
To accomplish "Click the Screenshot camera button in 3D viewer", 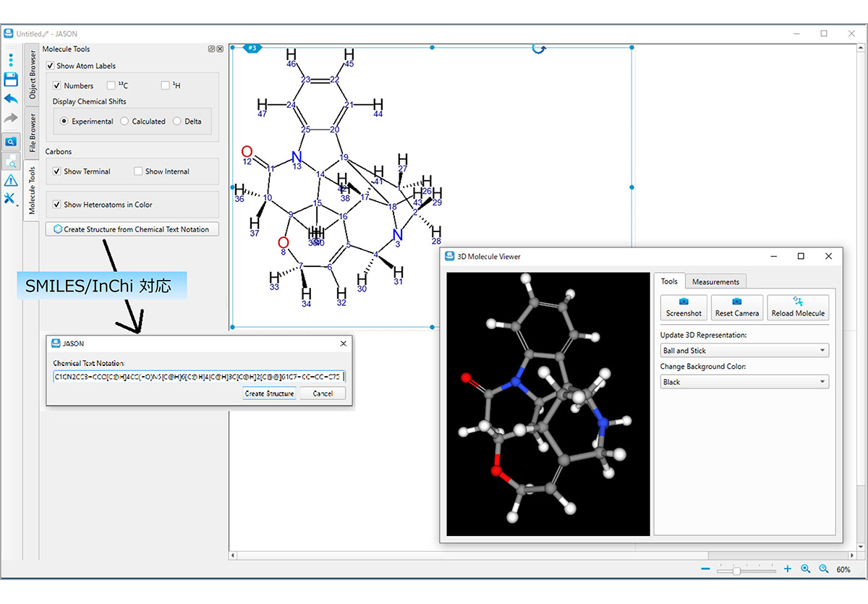I will pyautogui.click(x=684, y=307).
